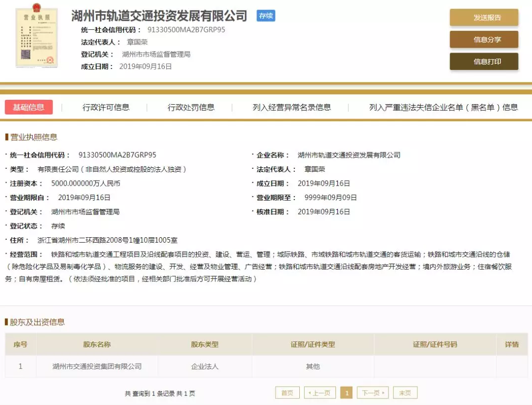Select the 基础信息 tab
The image size is (532, 405).
coord(29,107)
